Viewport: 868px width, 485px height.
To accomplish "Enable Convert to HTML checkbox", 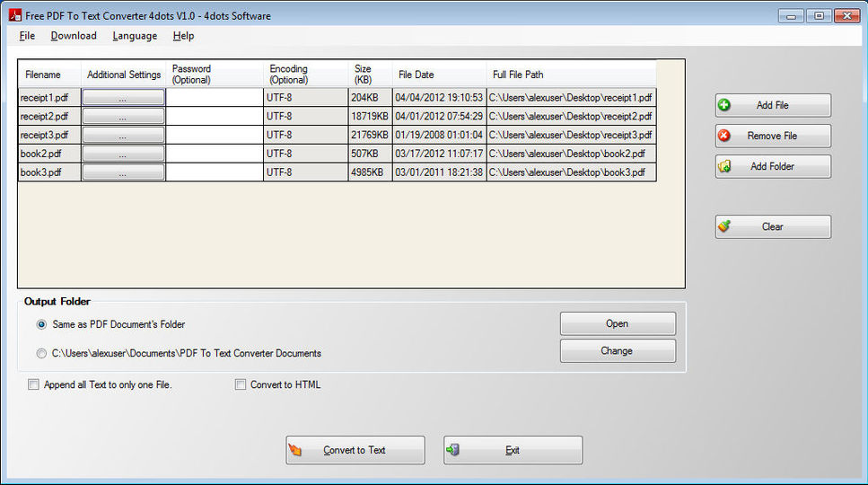I will 241,384.
